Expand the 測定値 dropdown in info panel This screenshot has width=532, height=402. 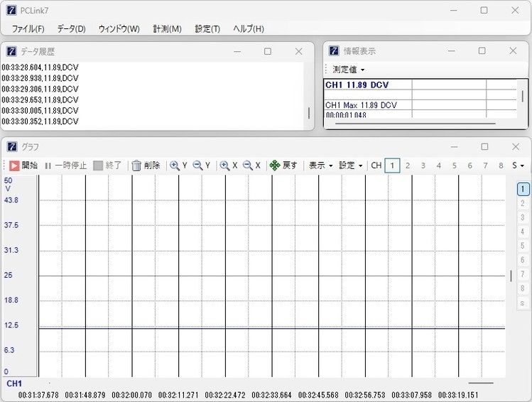349,70
